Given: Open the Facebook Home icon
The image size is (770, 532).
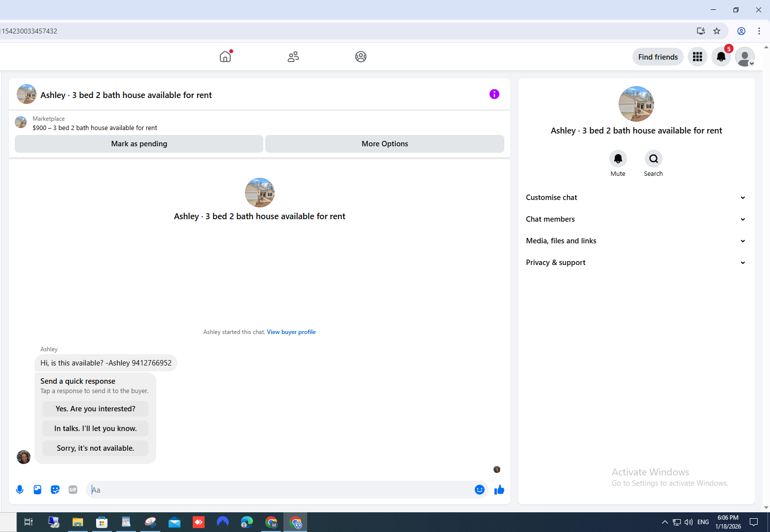Looking at the screenshot, I should [225, 57].
